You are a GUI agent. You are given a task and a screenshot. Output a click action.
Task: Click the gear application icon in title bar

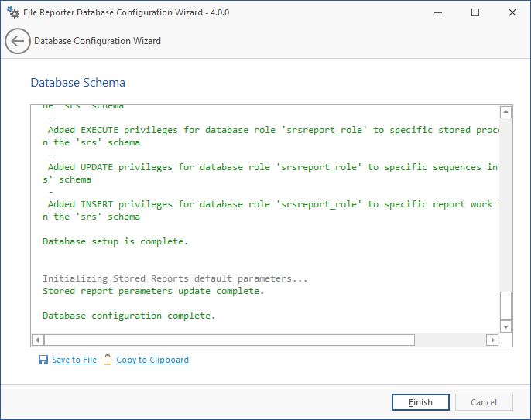click(13, 12)
